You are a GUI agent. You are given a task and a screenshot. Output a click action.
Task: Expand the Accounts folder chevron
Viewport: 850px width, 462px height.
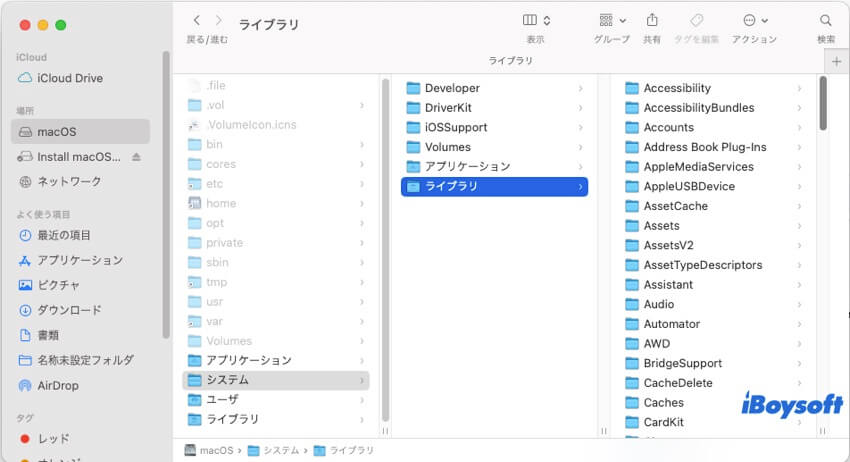799,127
